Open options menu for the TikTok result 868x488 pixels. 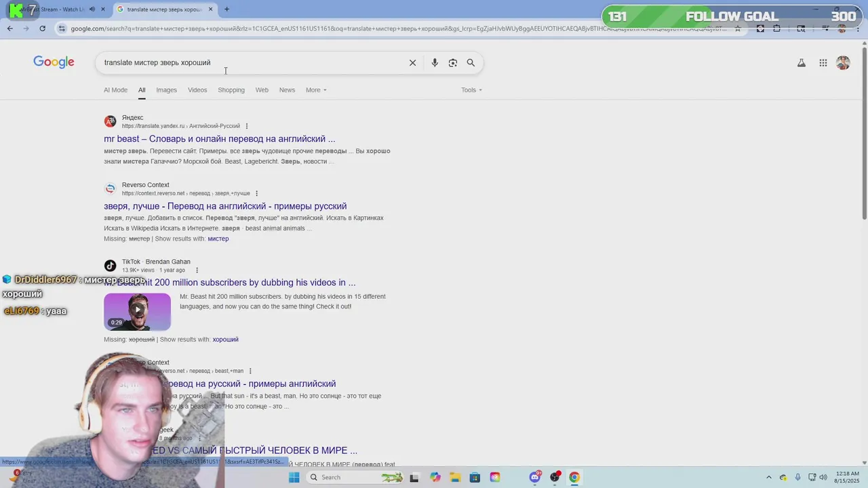pos(197,270)
